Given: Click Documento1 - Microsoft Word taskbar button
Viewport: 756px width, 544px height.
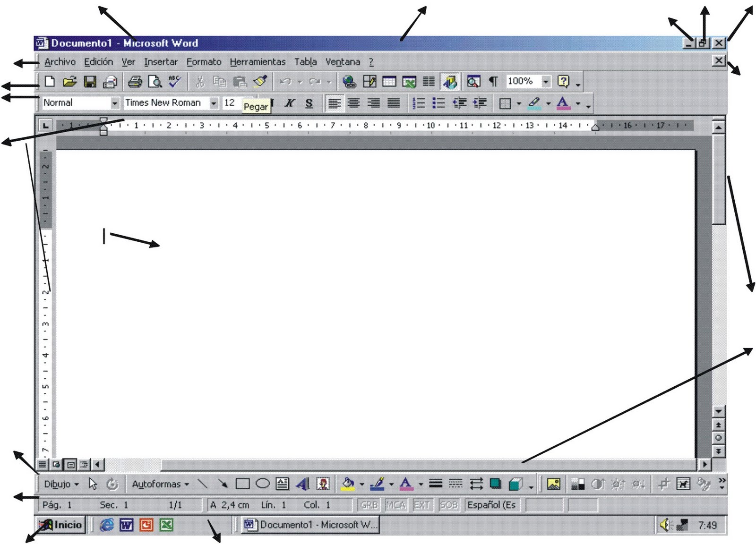Looking at the screenshot, I should (x=310, y=525).
